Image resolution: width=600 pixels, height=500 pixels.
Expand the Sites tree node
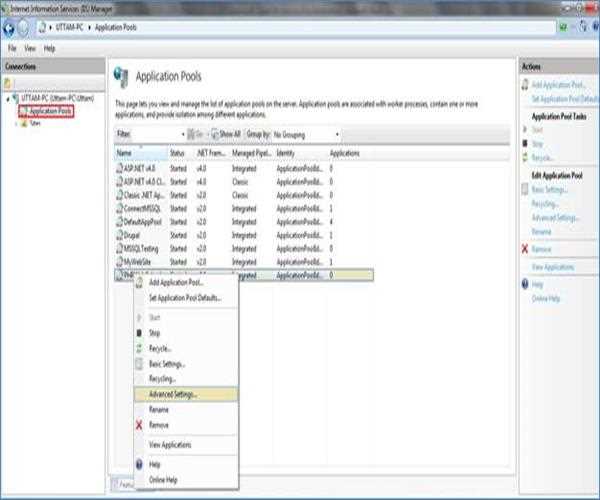pyautogui.click(x=14, y=123)
